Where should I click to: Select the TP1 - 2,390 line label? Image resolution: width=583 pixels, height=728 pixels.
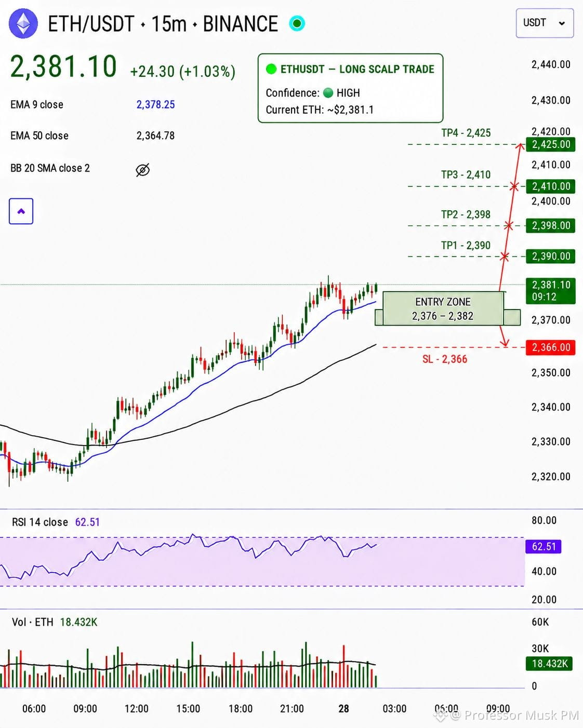click(466, 245)
